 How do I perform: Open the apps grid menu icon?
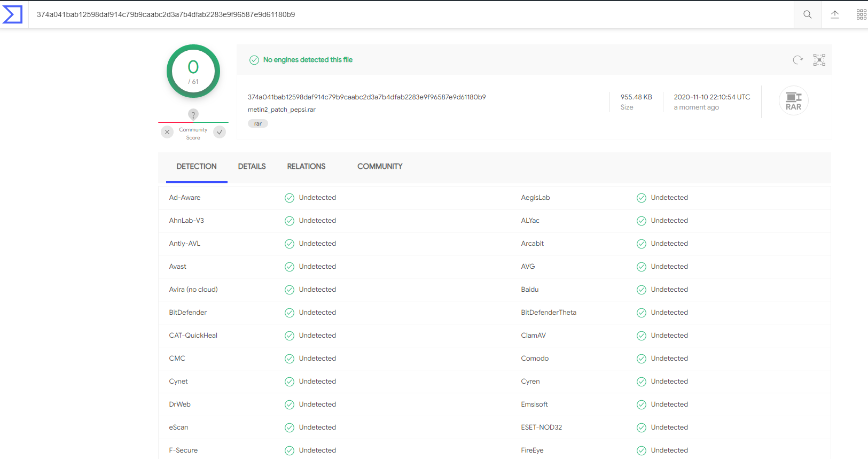click(x=862, y=14)
